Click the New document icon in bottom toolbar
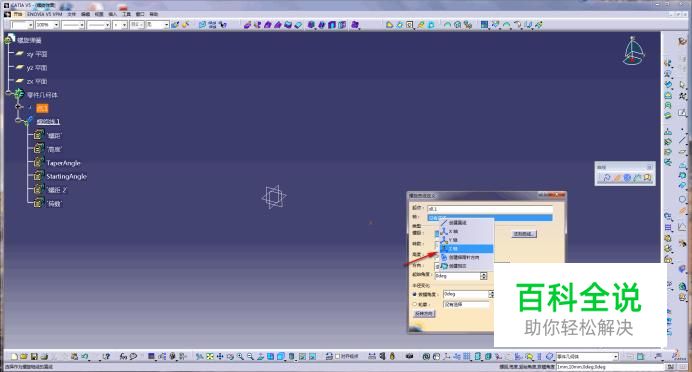This screenshot has width=692, height=372. click(x=14, y=356)
